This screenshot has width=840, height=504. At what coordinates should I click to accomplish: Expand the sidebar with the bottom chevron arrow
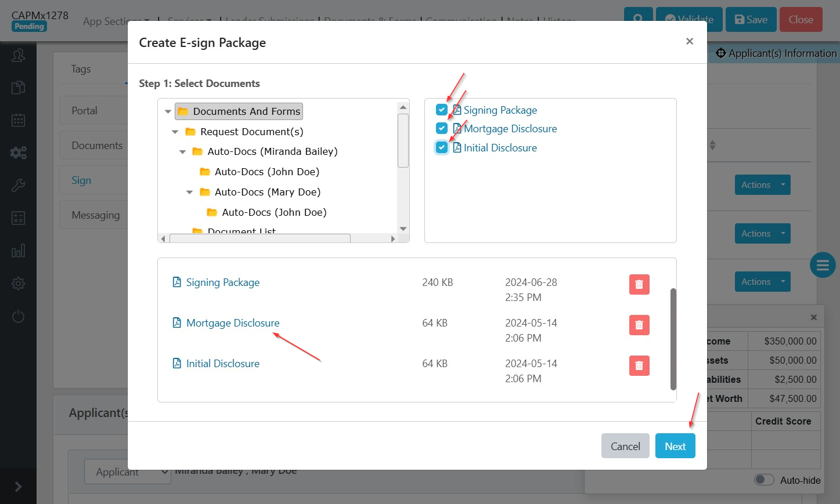pos(18,487)
